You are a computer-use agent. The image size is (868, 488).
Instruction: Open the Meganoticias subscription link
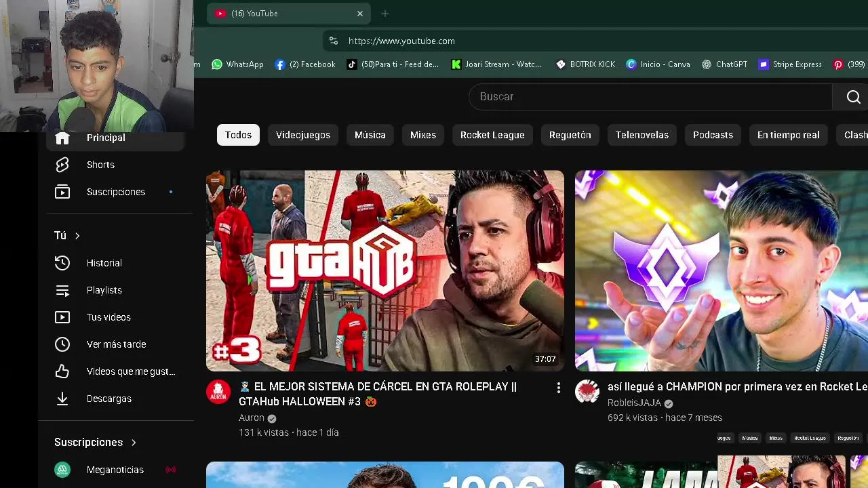coord(115,470)
